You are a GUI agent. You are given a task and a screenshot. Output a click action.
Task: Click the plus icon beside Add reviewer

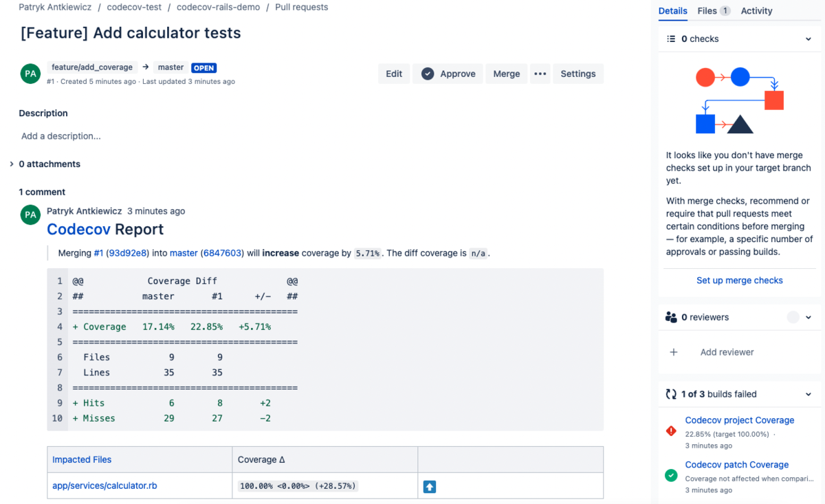tap(674, 352)
